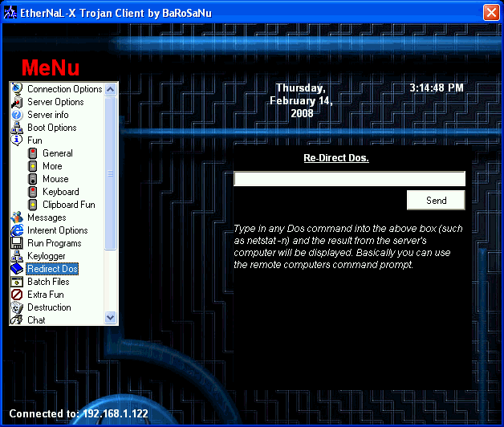
Task: Click the Chat icon at list bottom
Action: [x=17, y=319]
